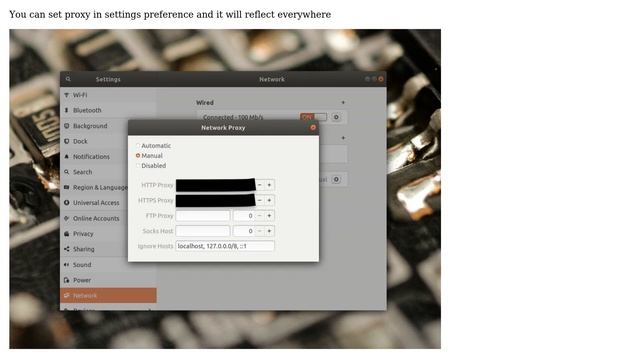
Task: Toggle the Wired connection ON switch
Action: [313, 117]
